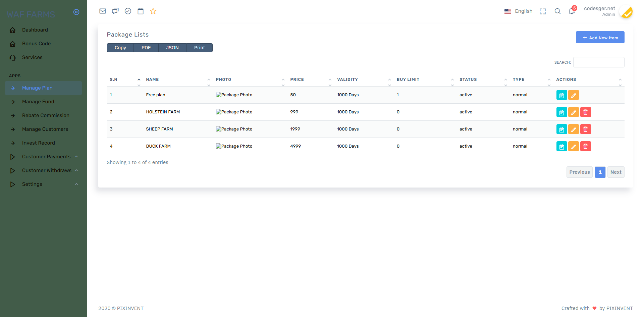This screenshot has height=317, width=644.
Task: Sort table by BUY LIMIT column
Action: [425, 80]
